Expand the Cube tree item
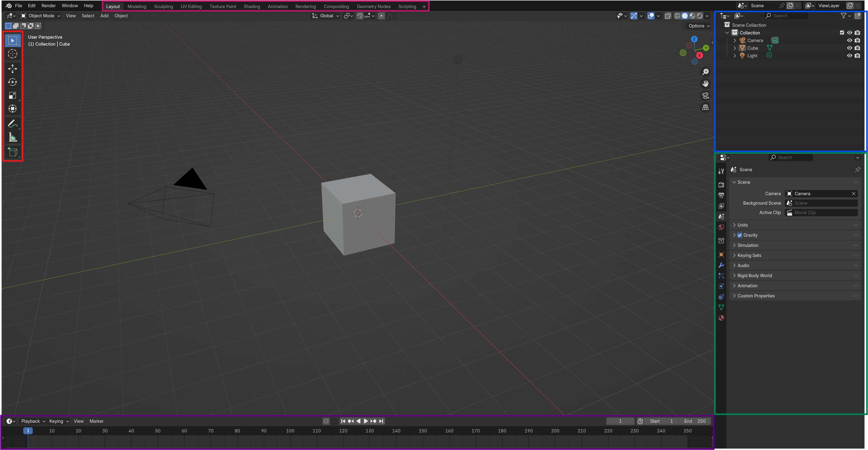 (x=735, y=48)
